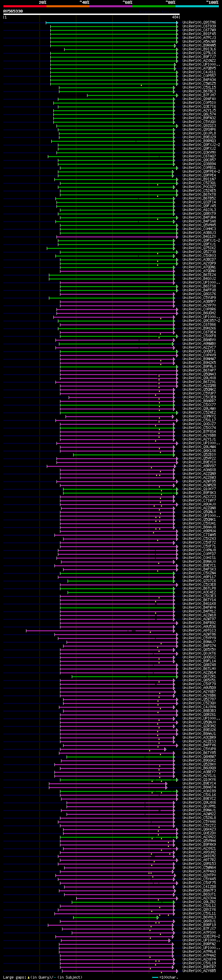Select the UniRef100_A3A8X8 entry
This screenshot has height=980, width=222.
click(199, 470)
